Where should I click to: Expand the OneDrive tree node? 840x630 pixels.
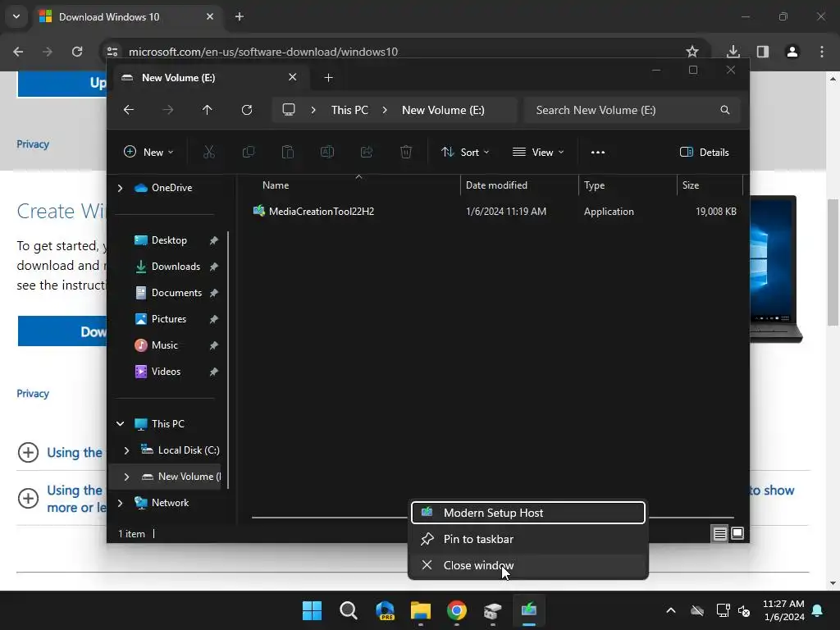(x=120, y=188)
